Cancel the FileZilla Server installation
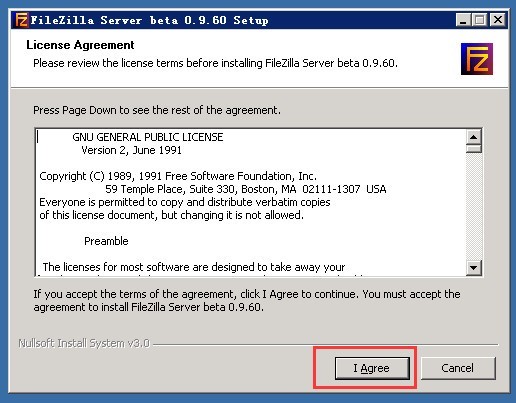516x403 pixels. (x=458, y=368)
